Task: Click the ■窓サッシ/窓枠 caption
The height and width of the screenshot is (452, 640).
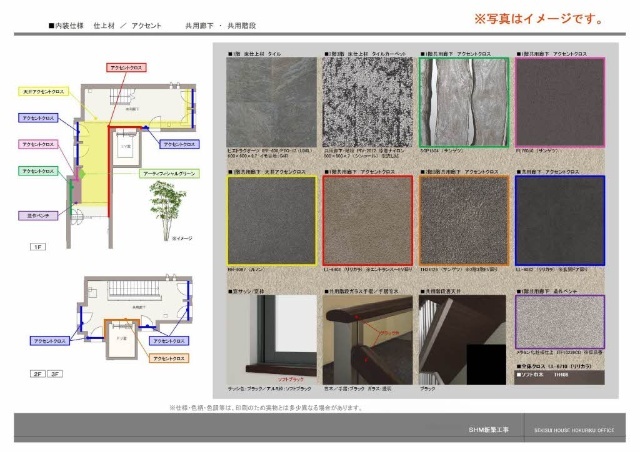Action: point(246,291)
